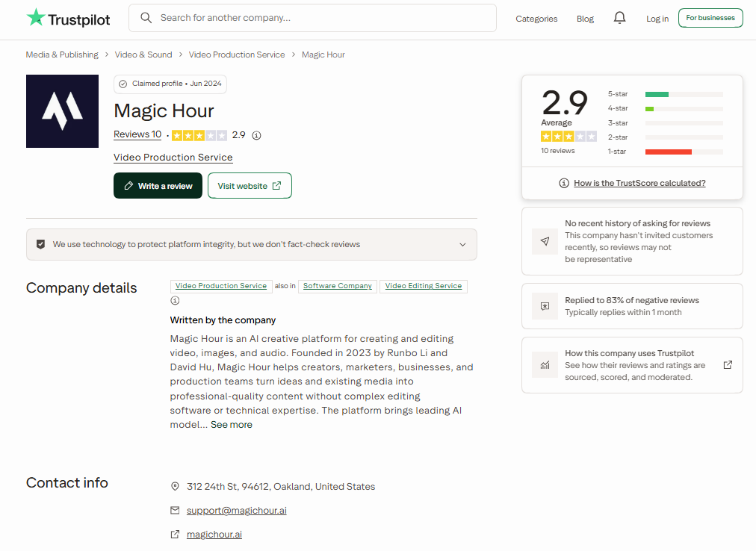756x551 pixels.
Task: Email support@magichour.ai
Action: [x=237, y=511]
